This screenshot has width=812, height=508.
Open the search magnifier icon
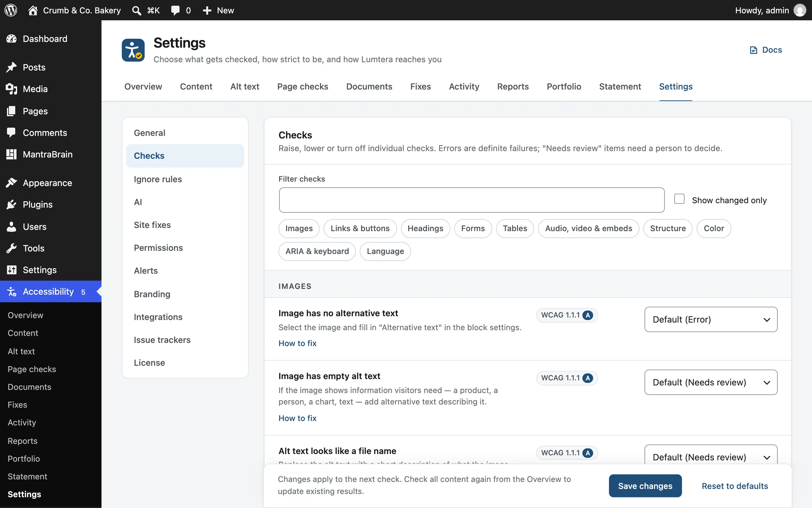pos(136,10)
